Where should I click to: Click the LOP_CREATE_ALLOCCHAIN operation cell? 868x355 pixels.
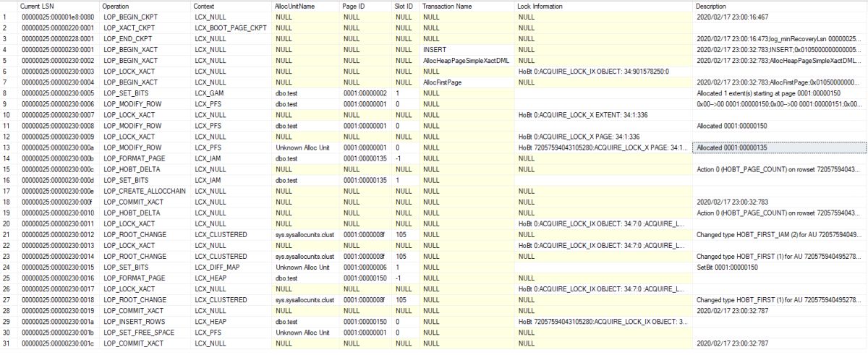click(145, 192)
